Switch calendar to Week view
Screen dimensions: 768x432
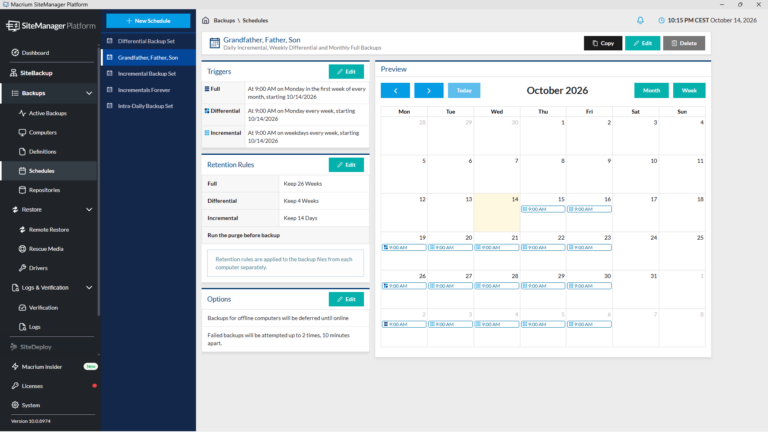click(689, 91)
